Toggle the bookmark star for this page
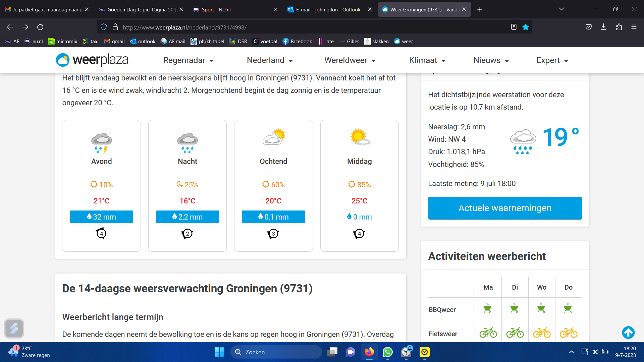The width and height of the screenshot is (644, 362). click(526, 27)
